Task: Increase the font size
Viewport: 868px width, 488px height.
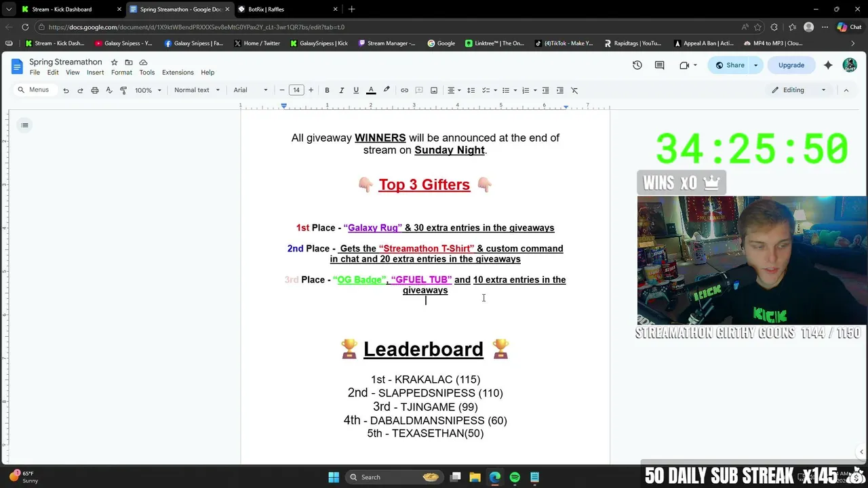Action: click(311, 90)
